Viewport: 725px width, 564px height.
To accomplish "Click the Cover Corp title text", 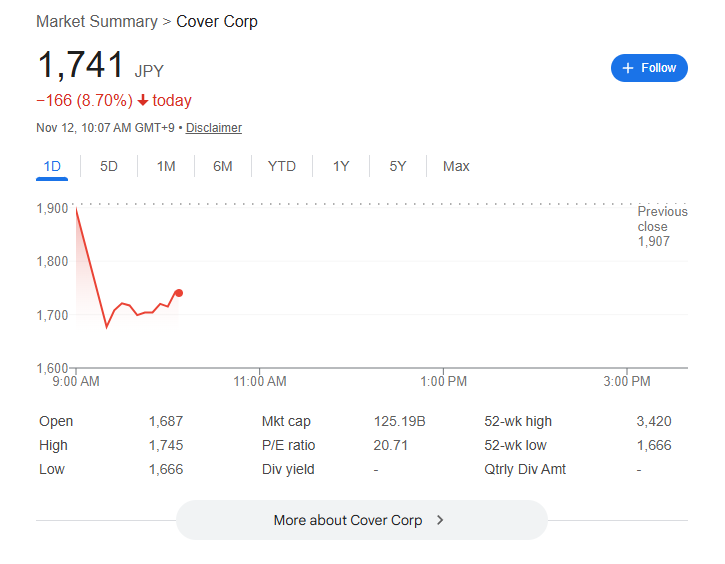I will click(217, 21).
